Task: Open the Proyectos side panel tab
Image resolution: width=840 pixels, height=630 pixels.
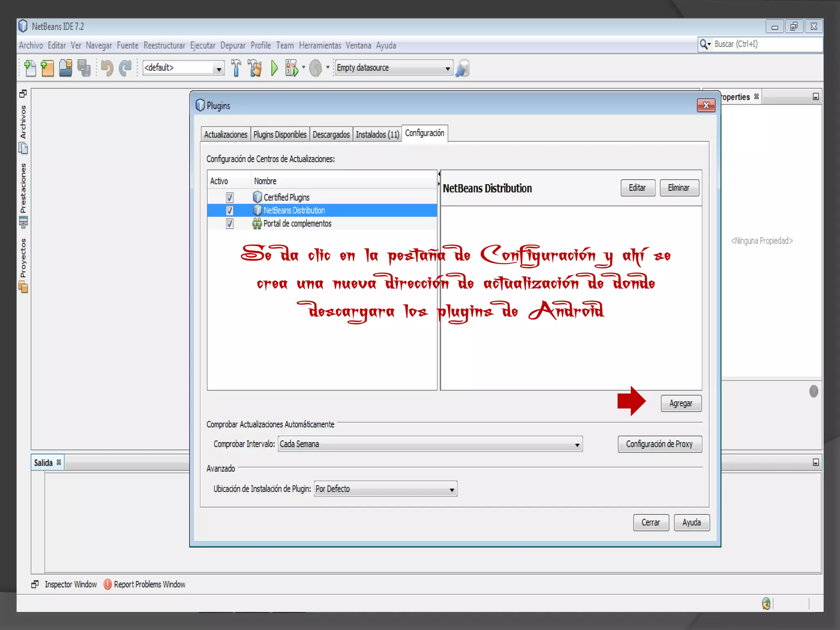Action: tap(23, 258)
